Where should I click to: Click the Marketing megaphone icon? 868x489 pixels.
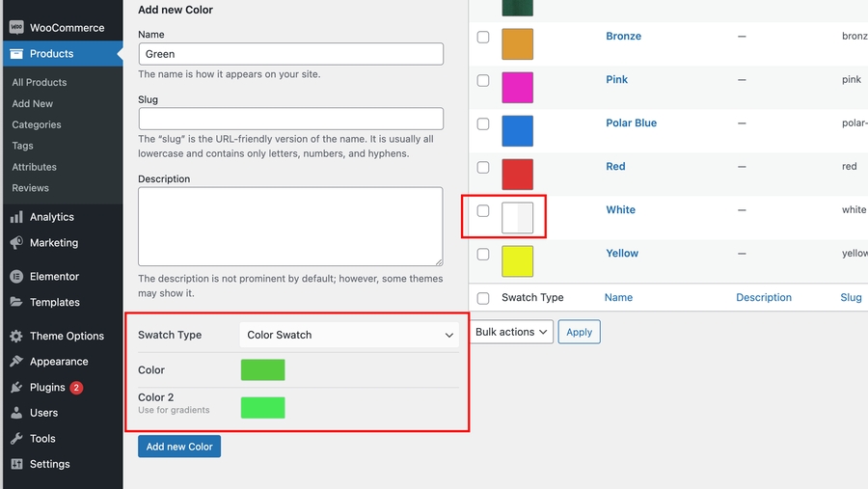(x=16, y=243)
